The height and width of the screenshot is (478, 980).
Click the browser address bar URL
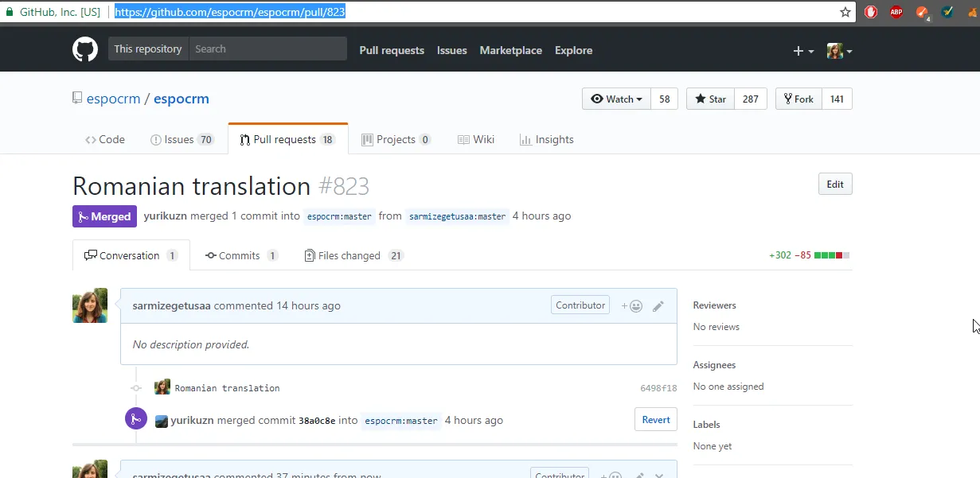click(x=230, y=12)
